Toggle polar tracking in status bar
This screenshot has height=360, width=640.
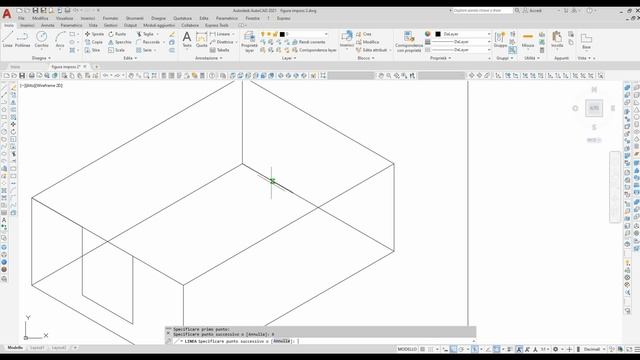tap(462, 349)
